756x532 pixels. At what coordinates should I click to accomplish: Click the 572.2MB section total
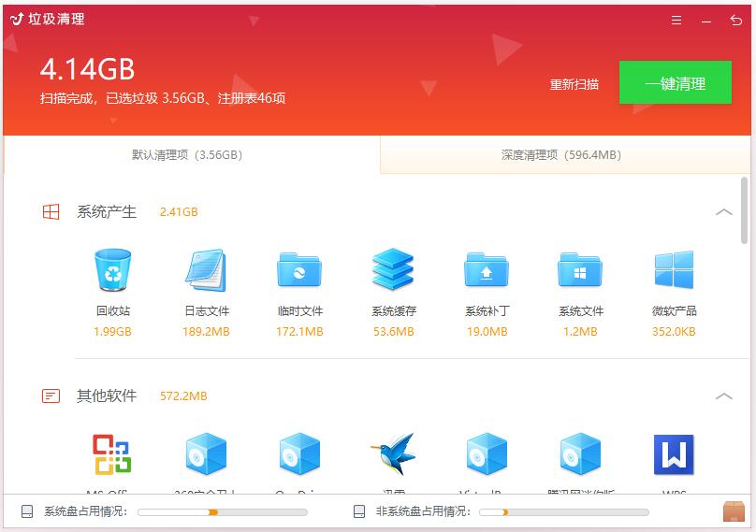pos(183,396)
